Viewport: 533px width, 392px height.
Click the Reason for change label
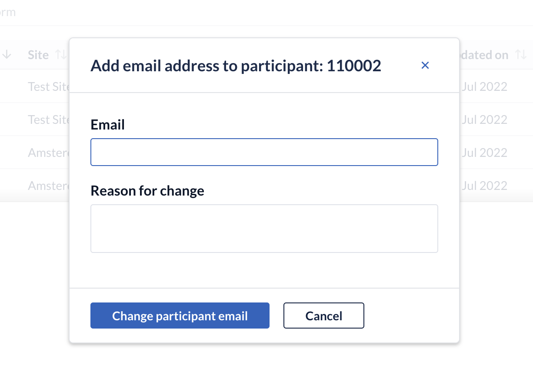point(147,191)
